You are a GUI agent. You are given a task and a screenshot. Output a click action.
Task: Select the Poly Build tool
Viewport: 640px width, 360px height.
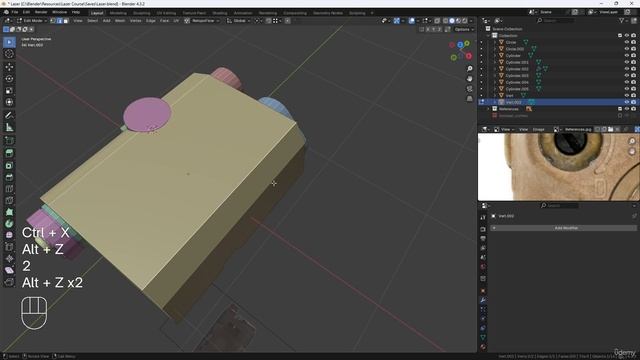tap(9, 212)
